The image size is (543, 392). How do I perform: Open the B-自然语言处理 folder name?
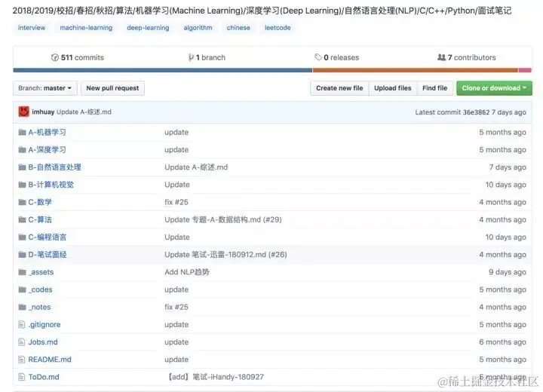pyautogui.click(x=55, y=167)
